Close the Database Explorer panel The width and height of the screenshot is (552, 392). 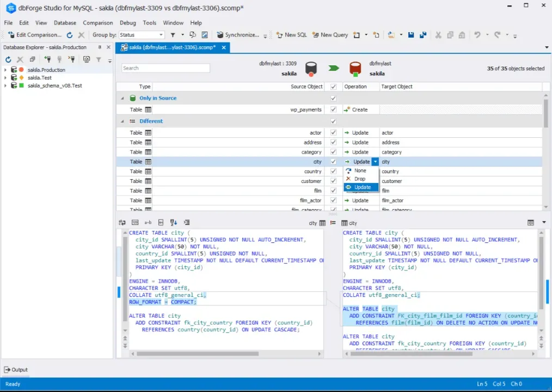(x=108, y=47)
